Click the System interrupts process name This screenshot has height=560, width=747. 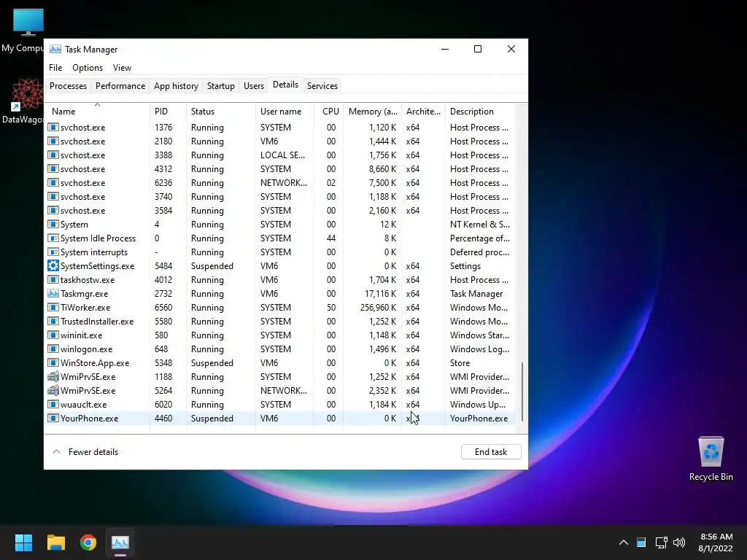(x=94, y=252)
